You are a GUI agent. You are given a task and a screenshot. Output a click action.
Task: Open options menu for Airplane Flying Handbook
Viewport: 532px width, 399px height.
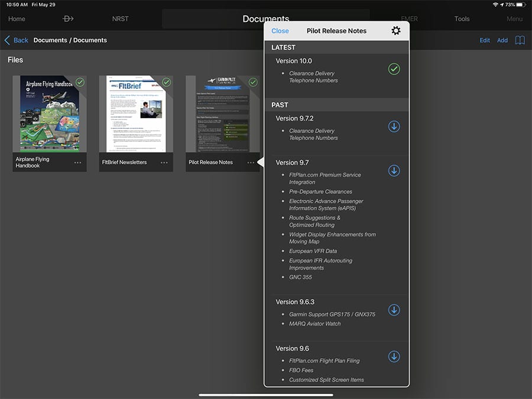[77, 163]
